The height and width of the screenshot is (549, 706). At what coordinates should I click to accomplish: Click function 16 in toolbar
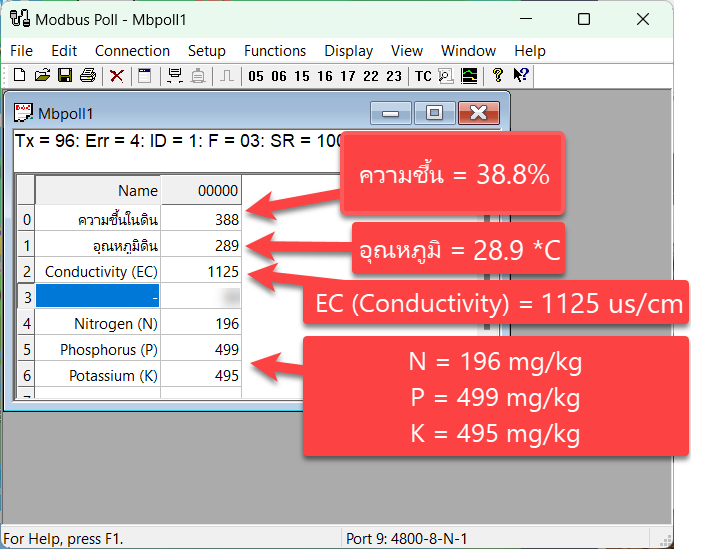coord(325,76)
